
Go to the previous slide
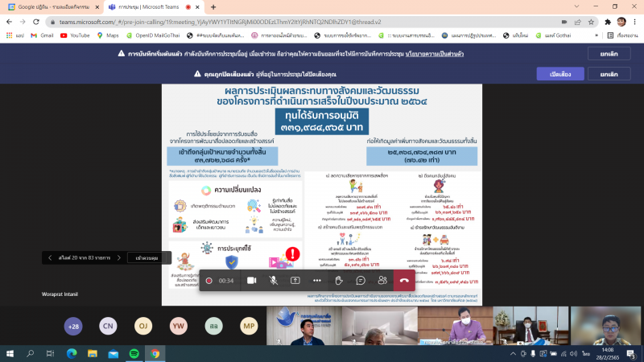(x=50, y=257)
